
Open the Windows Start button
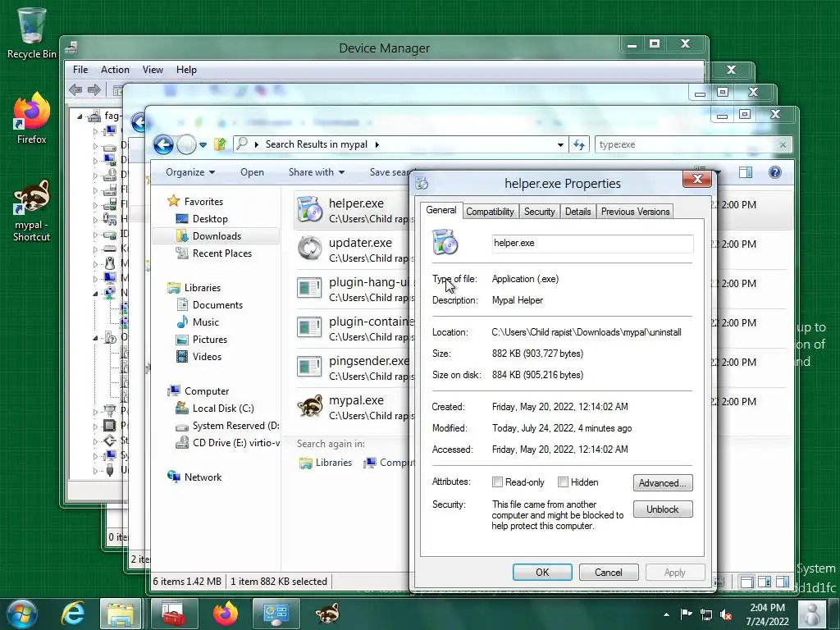tap(22, 614)
